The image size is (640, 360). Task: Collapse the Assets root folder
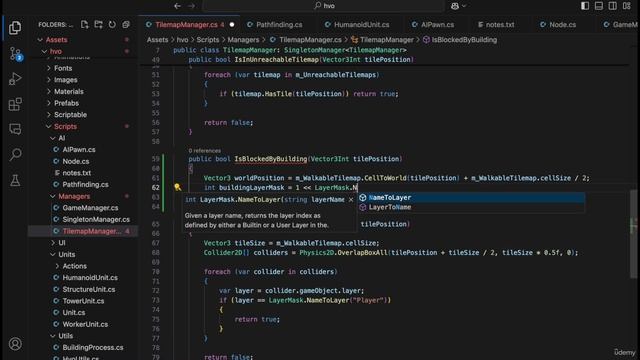coord(40,40)
